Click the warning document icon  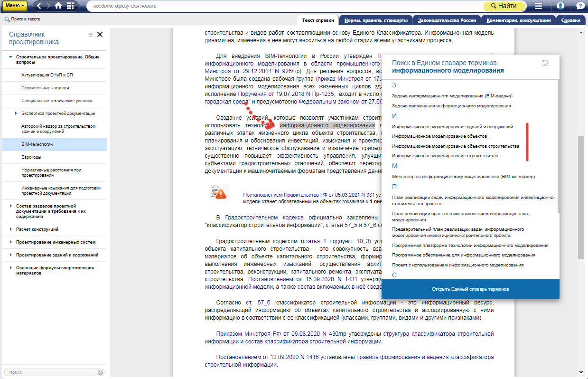click(219, 192)
